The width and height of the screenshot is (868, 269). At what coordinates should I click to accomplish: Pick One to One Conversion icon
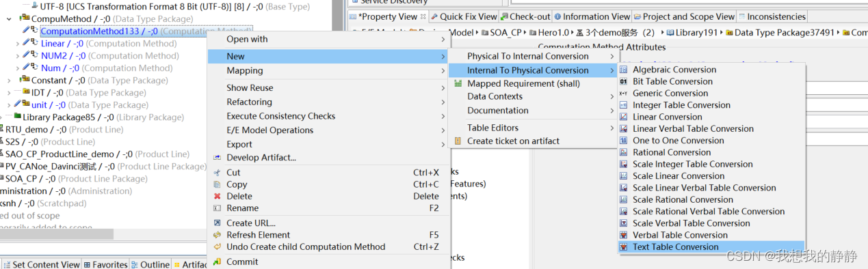623,141
